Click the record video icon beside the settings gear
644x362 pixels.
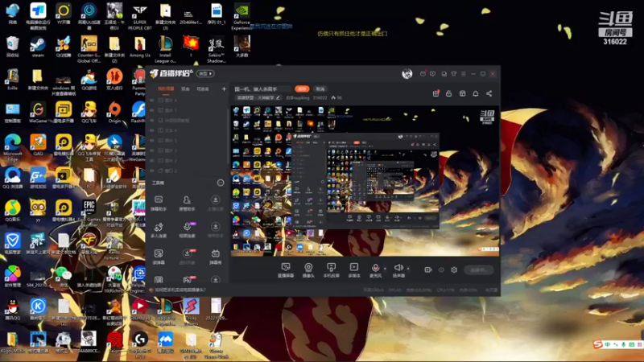pyautogui.click(x=427, y=269)
